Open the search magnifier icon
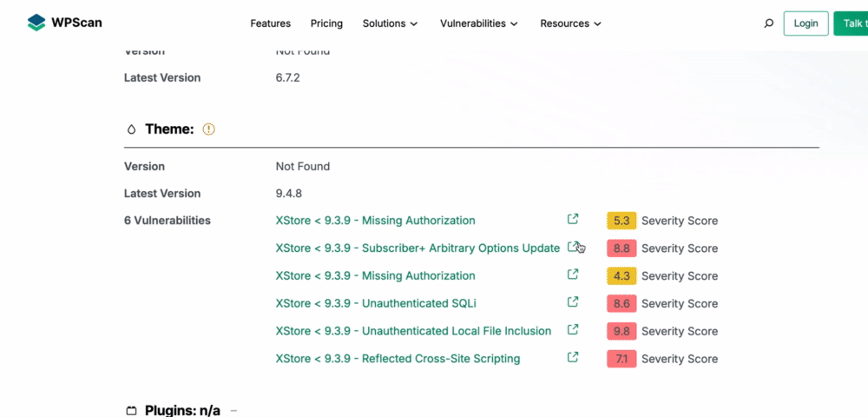This screenshot has width=868, height=417. [x=768, y=23]
